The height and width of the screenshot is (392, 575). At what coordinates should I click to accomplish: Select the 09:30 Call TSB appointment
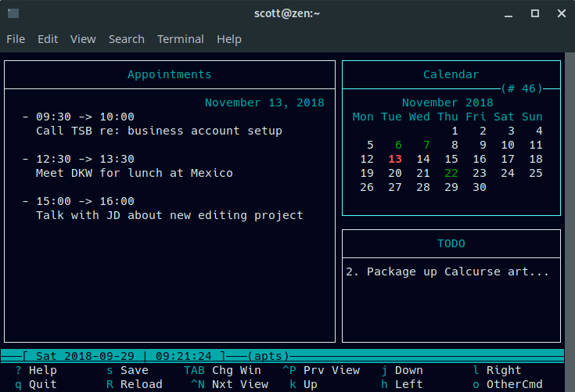pyautogui.click(x=159, y=131)
